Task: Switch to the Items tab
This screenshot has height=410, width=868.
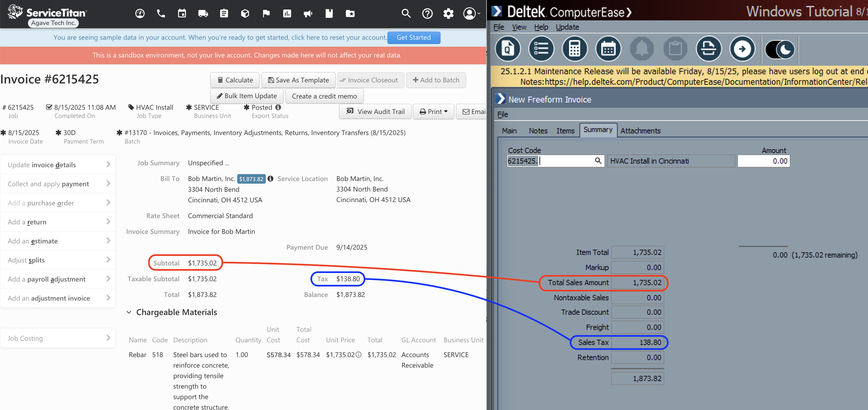Action: click(x=565, y=131)
